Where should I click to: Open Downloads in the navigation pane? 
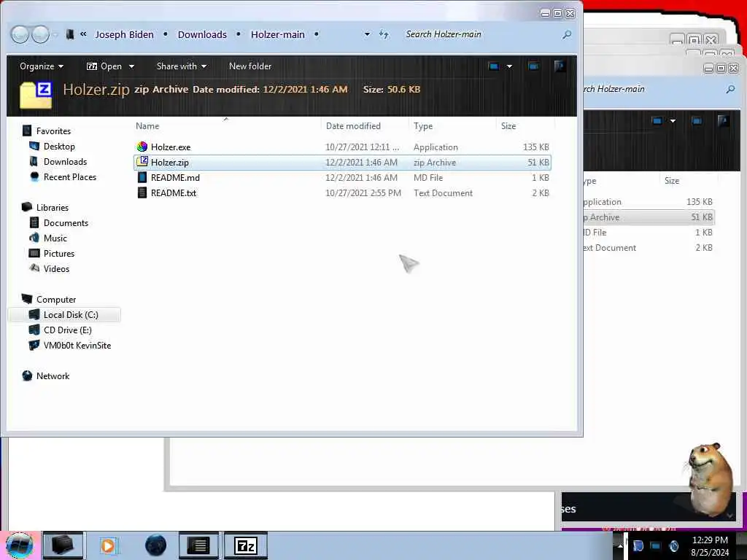[x=65, y=161]
